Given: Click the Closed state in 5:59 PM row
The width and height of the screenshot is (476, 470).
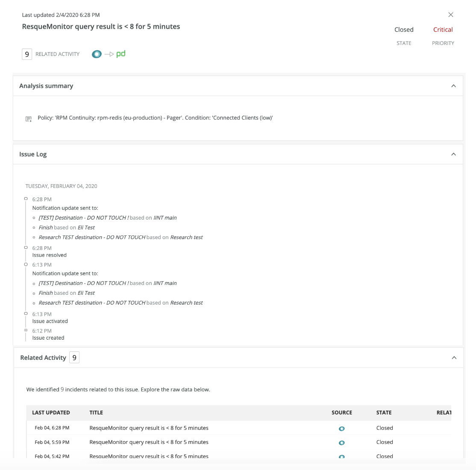Looking at the screenshot, I should 385,442.
